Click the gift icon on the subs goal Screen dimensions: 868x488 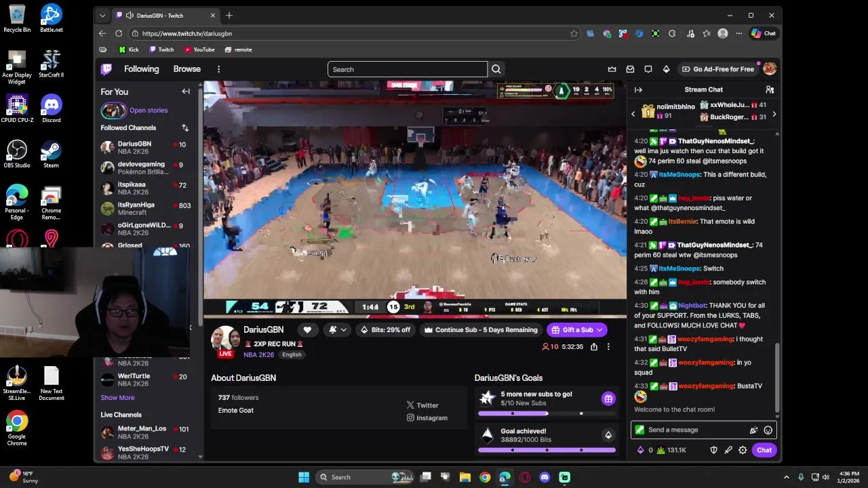click(608, 399)
